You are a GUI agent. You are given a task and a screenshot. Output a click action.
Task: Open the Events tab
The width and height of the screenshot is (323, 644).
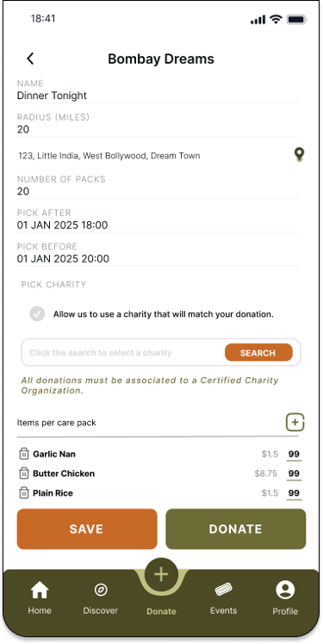pyautogui.click(x=223, y=598)
